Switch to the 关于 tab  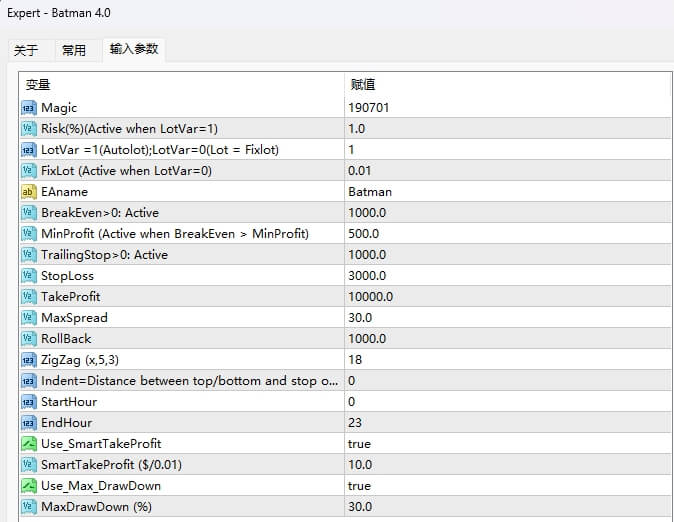(x=26, y=50)
